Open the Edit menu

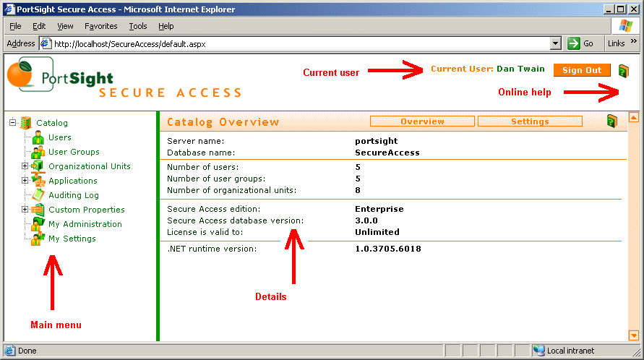39,26
